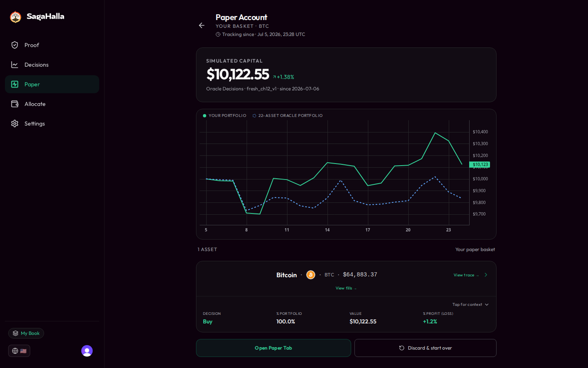
Task: Open the user profile avatar
Action: (x=87, y=351)
